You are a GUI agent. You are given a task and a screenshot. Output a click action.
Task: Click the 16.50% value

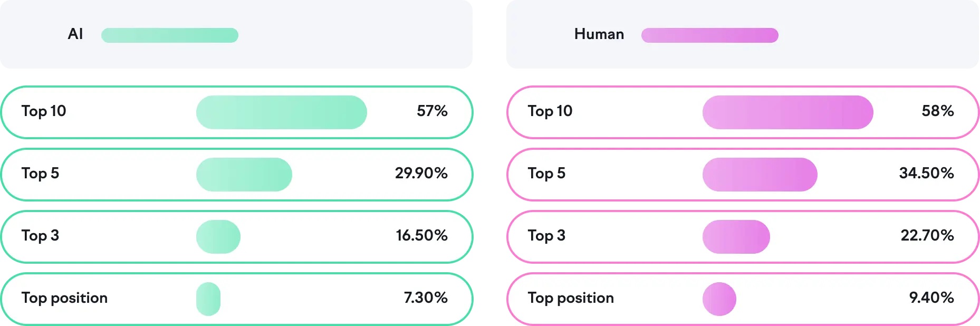coord(421,235)
